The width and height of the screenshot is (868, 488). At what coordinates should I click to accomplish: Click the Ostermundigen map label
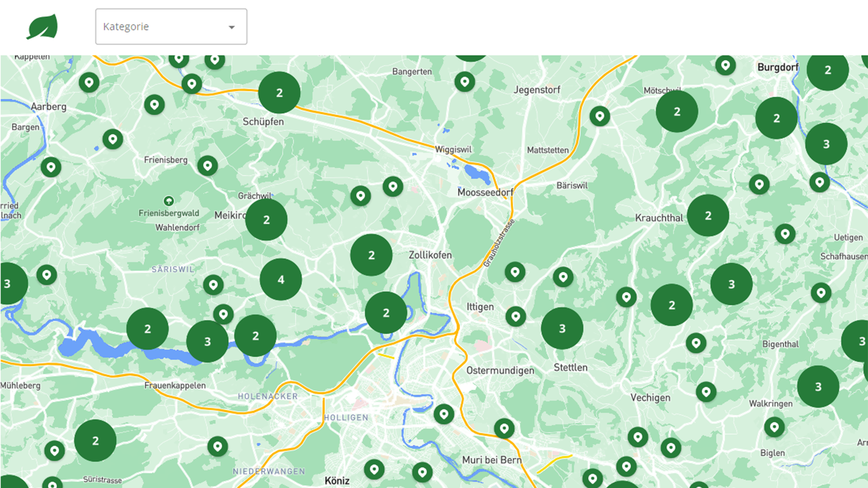coord(500,371)
